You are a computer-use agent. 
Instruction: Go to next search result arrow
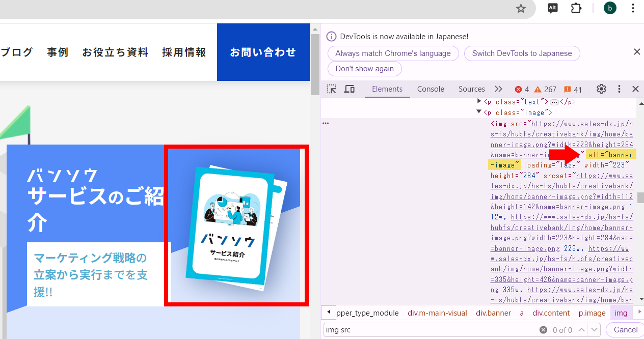[594, 330]
